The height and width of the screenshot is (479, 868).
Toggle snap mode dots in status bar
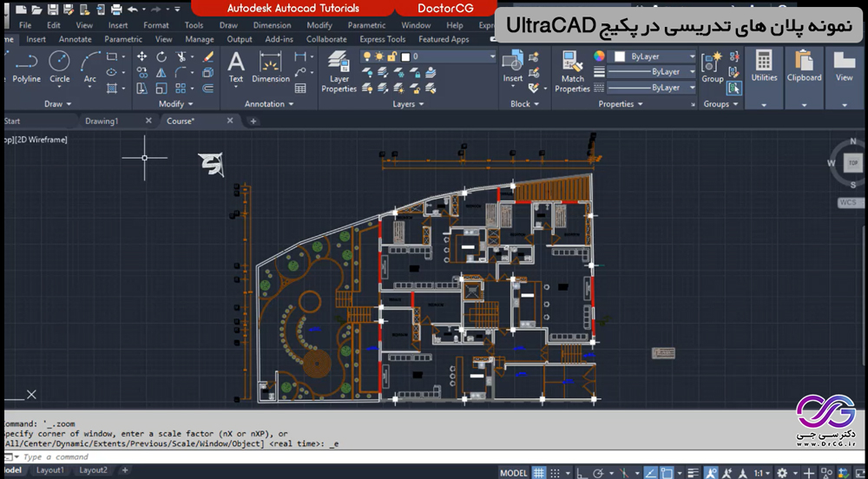point(555,473)
